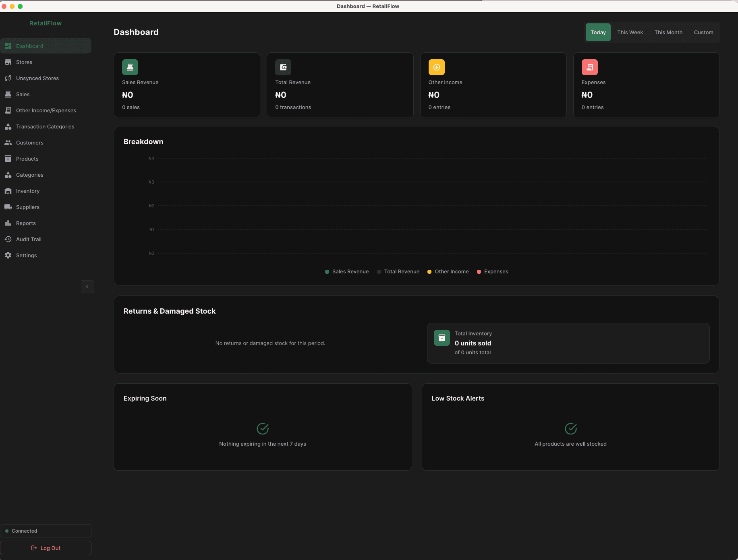Click the green Sales Revenue card icon
The width and height of the screenshot is (738, 560).
(x=130, y=67)
